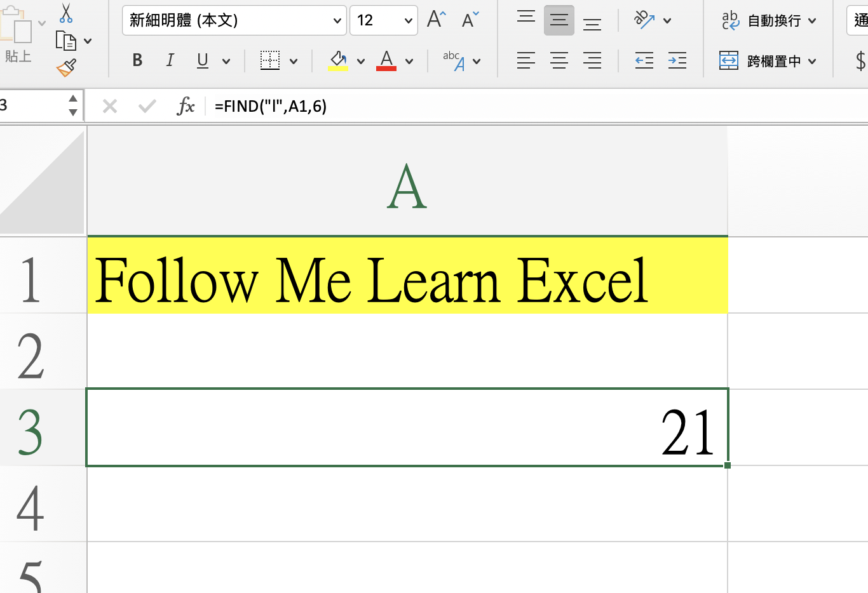Screen dimensions: 868x593
Task: Open the orientation dropdown arrow
Action: [667, 21]
